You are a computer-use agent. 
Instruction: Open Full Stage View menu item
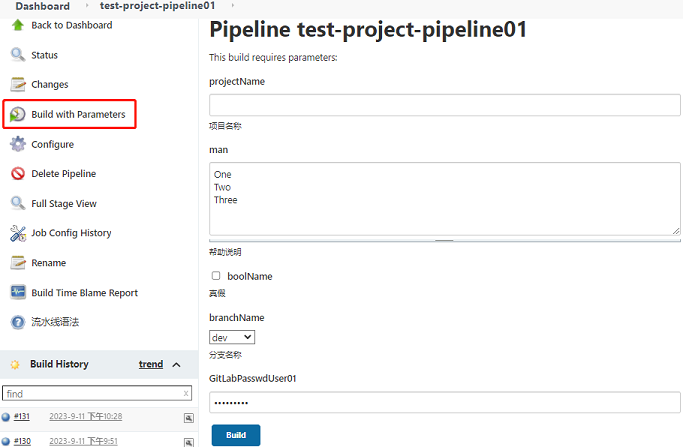[x=64, y=203]
